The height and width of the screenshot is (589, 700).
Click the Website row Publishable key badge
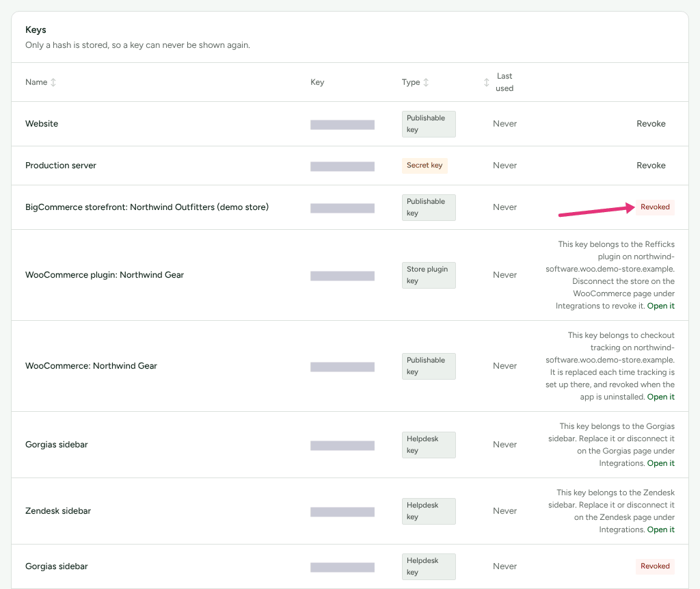point(429,124)
